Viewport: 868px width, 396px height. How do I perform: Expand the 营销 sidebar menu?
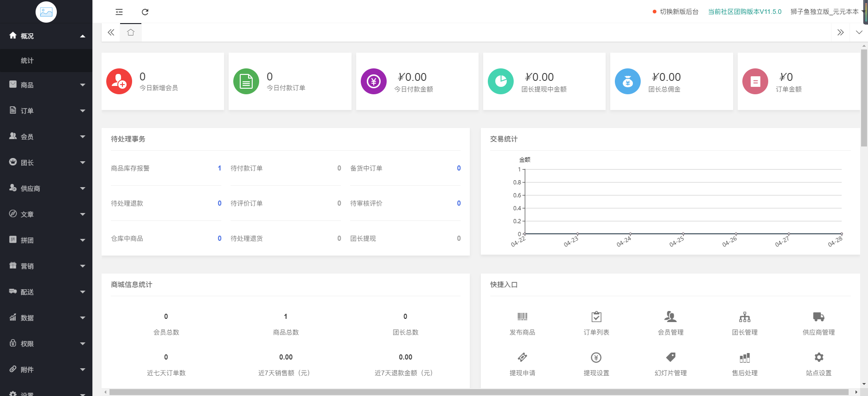pos(46,266)
